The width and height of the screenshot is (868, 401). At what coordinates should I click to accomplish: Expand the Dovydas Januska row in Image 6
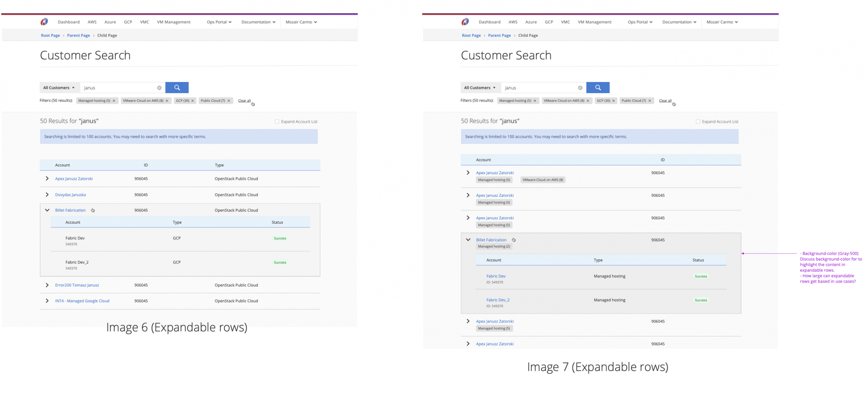pos(47,195)
